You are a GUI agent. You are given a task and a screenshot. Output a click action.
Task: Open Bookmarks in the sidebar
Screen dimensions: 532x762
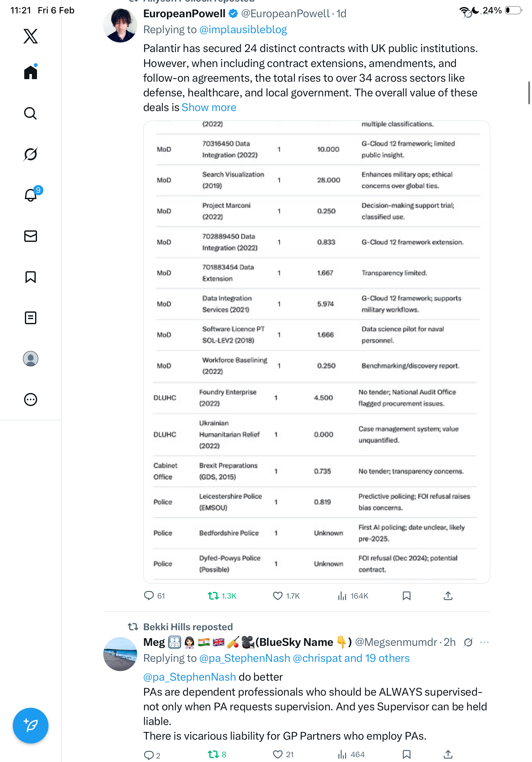click(31, 277)
